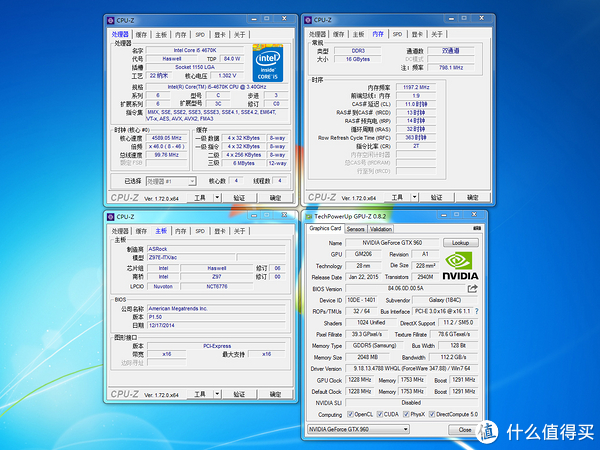Switch to SPD tab in memory window
600x450 pixels.
point(398,34)
